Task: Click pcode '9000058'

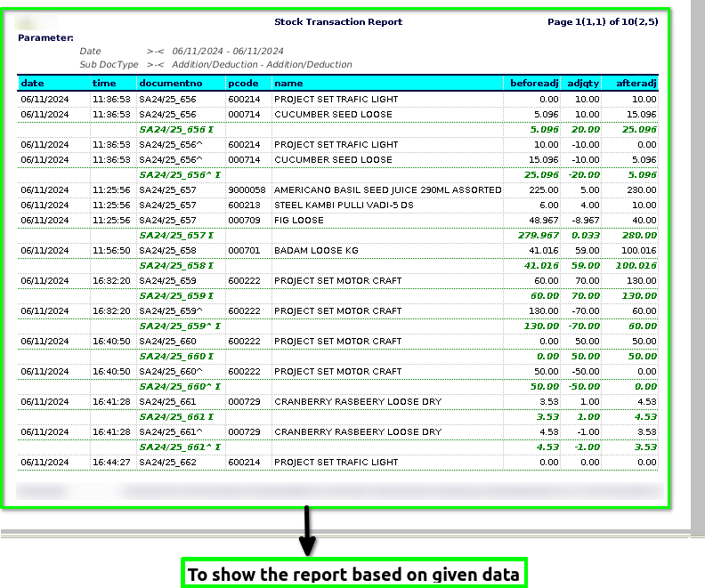Action: pyautogui.click(x=247, y=189)
